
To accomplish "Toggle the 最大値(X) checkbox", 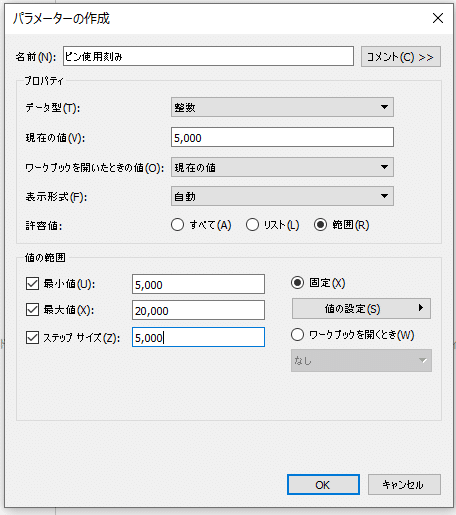I will click(x=32, y=310).
